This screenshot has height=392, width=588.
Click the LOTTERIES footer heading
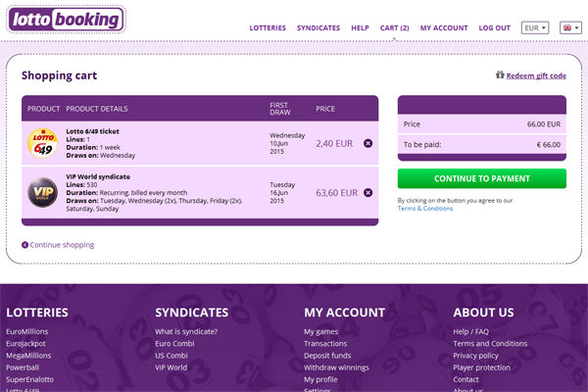(x=37, y=313)
